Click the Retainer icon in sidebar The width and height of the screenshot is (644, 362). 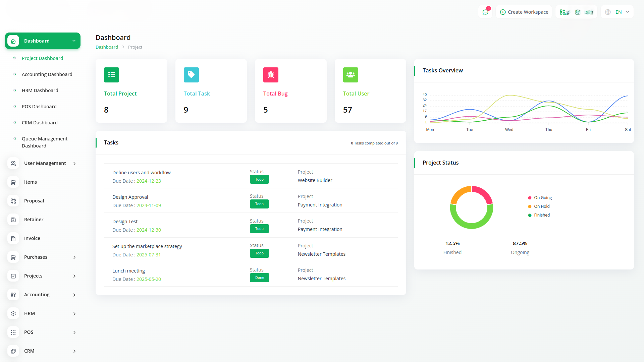pyautogui.click(x=13, y=220)
